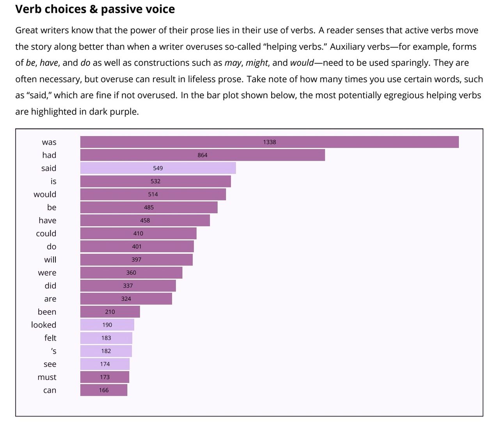Click the 'can' bar with 166
Viewport: 504px width, 425px height.
click(x=104, y=390)
